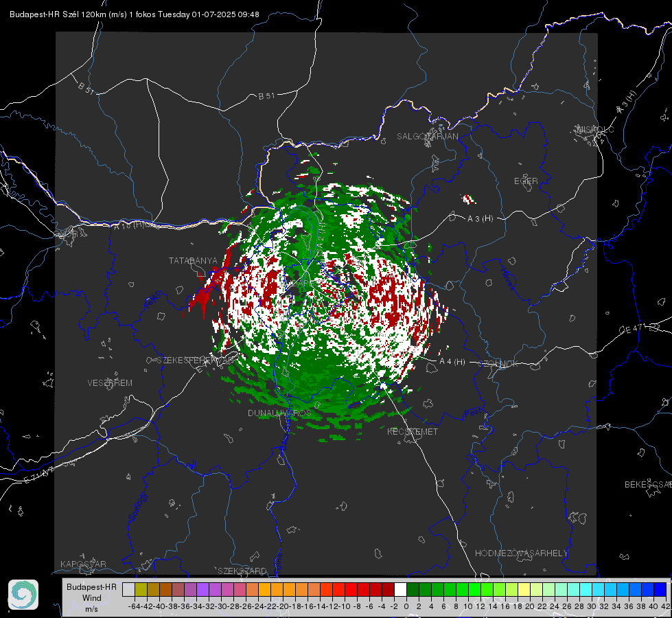The height and width of the screenshot is (618, 672).
Task: Click the HÓDMEZŐVÁSÁRHELY city label
Action: (x=521, y=553)
